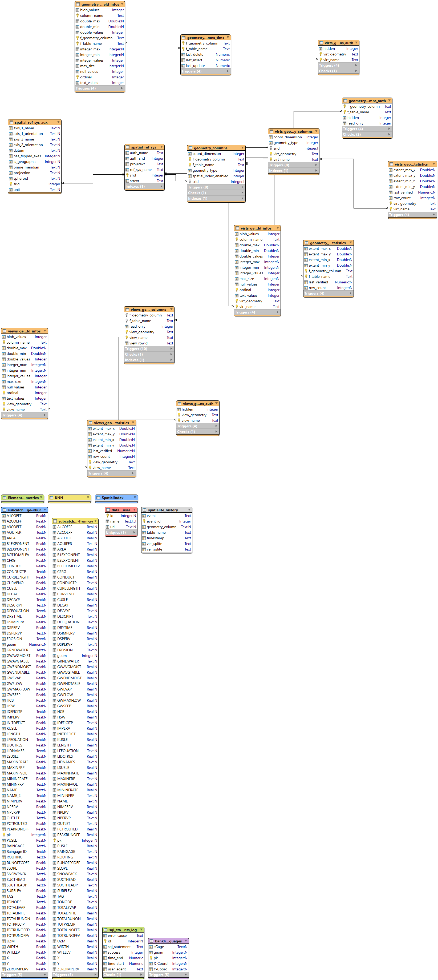Click the key icon of view_geometry in views_geo...tatistics
The width and height of the screenshot is (438, 980).
pyautogui.click(x=90, y=462)
